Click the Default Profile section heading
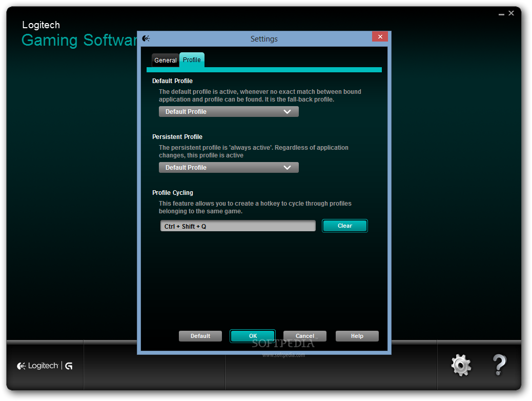 point(172,81)
